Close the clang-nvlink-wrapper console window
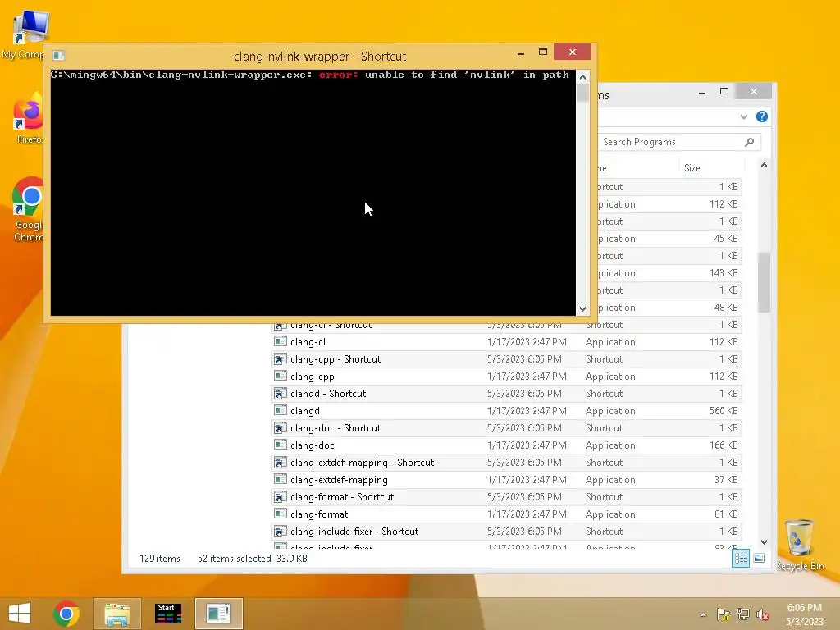The width and height of the screenshot is (840, 630). pyautogui.click(x=572, y=52)
